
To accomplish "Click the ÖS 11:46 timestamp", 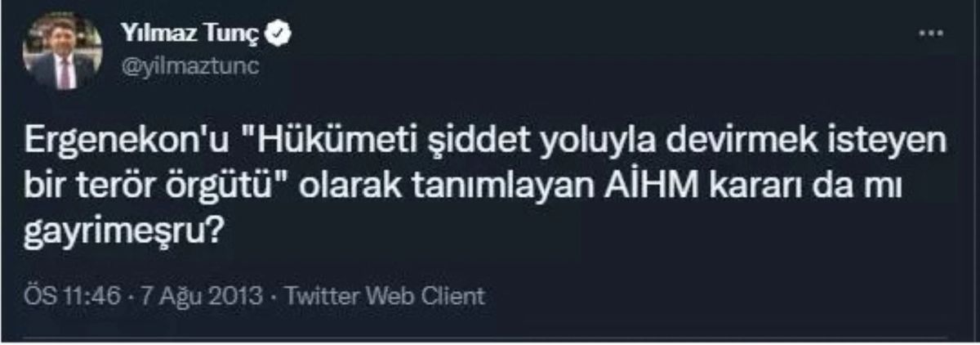I will 78,295.
